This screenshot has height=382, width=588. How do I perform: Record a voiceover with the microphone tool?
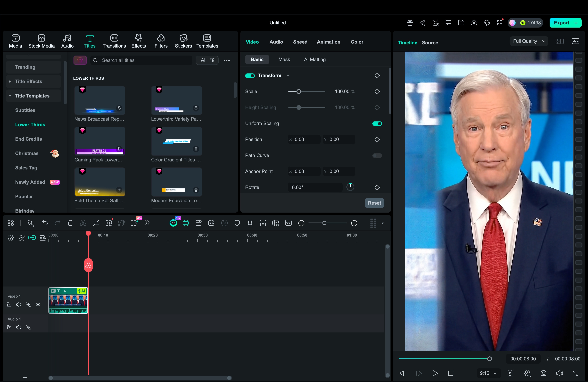point(250,223)
